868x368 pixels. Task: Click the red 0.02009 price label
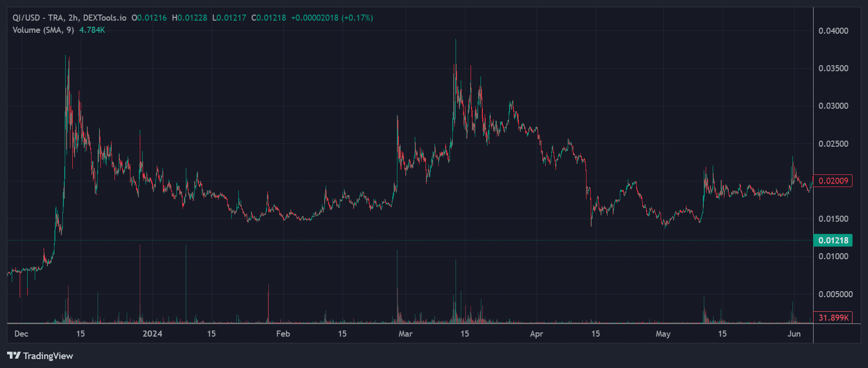coord(833,181)
